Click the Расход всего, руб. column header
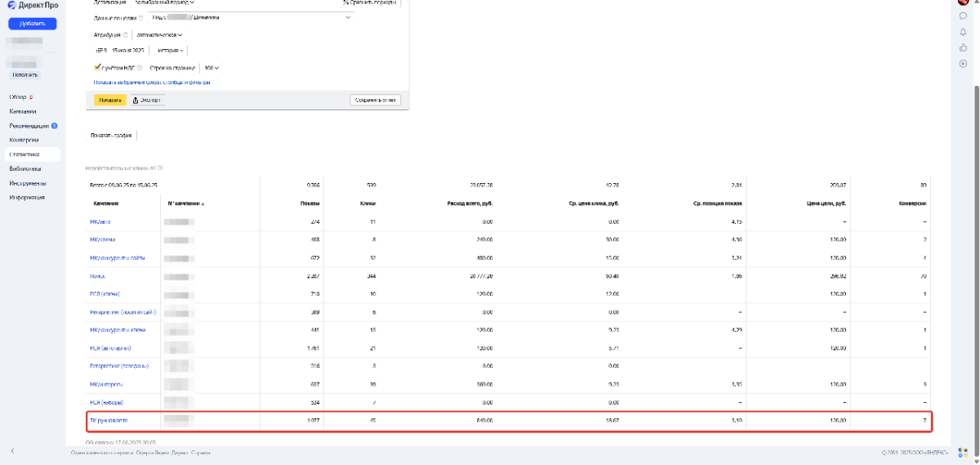Screen dimensions: 980x465 (470, 203)
